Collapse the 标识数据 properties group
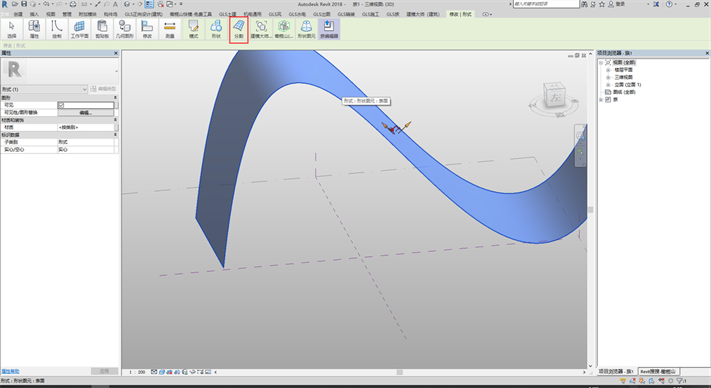This screenshot has width=711, height=388. point(115,135)
